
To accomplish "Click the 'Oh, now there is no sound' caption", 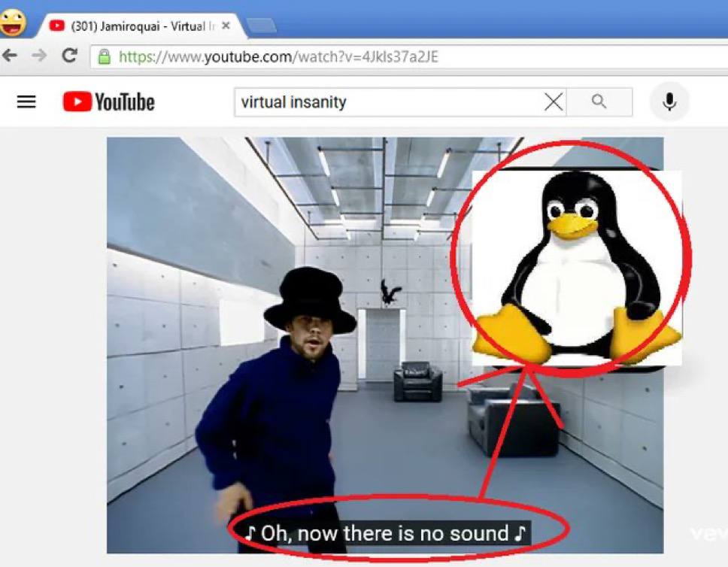I will point(386,534).
